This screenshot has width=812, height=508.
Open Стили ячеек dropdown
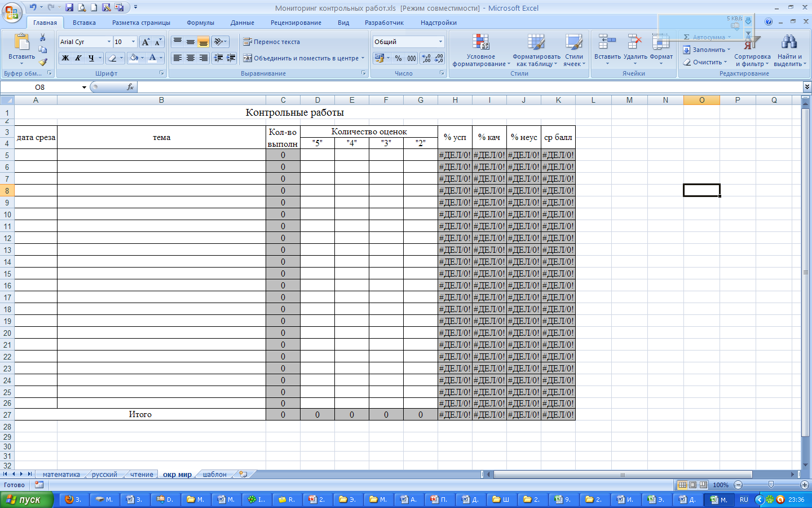tap(574, 51)
